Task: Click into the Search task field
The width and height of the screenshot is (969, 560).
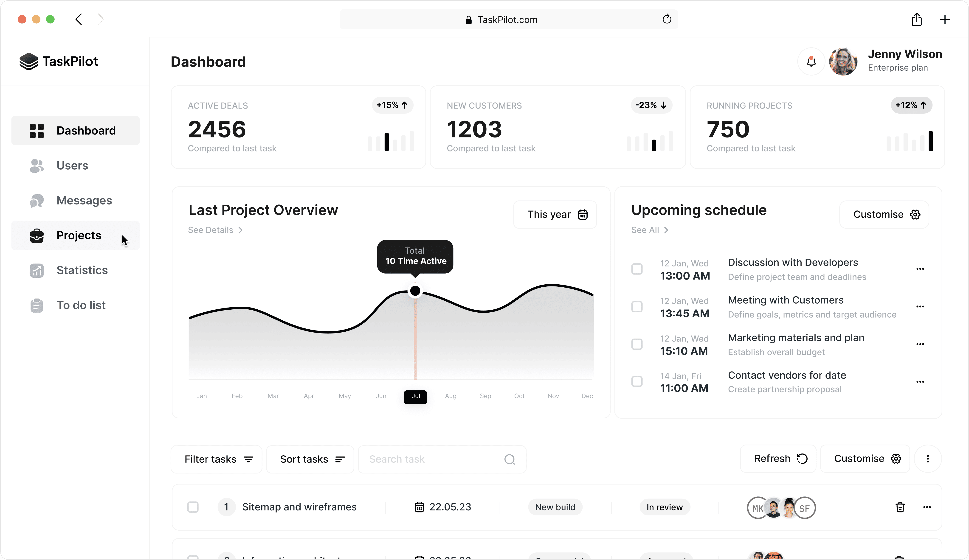Action: 442,459
